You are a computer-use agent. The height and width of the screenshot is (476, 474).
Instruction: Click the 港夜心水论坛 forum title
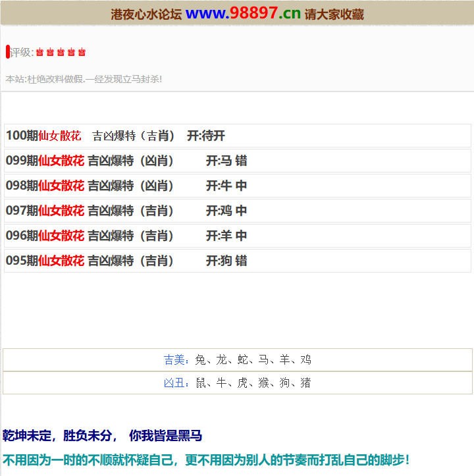145,14
